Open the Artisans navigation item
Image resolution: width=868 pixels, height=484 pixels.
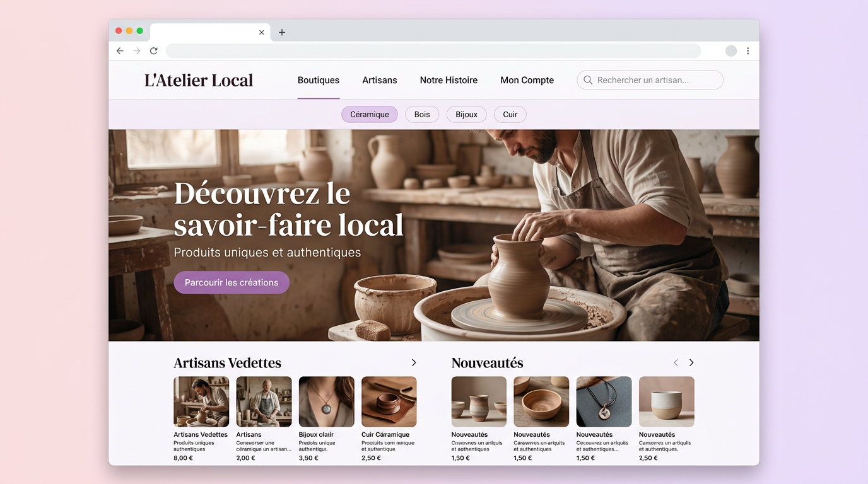coord(380,80)
